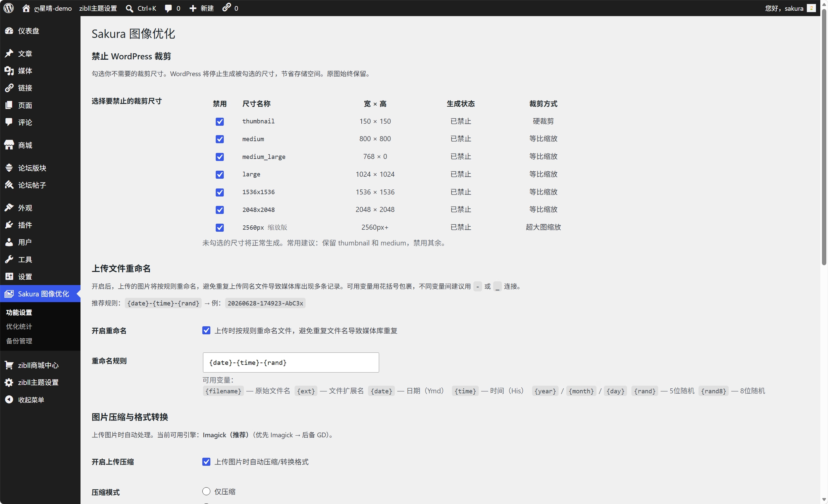This screenshot has height=504, width=828.
Task: Click the 评论 comment icon in sidebar
Action: (9, 122)
